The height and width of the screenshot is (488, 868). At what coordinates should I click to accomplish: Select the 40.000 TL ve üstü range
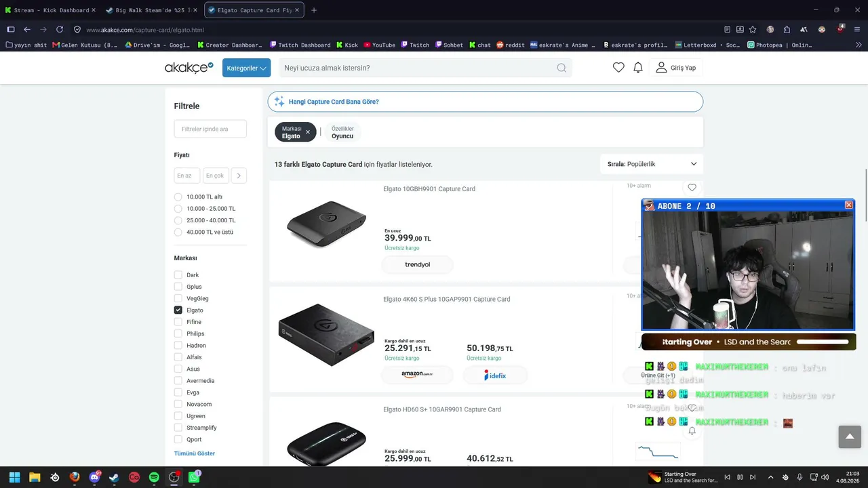(x=178, y=232)
